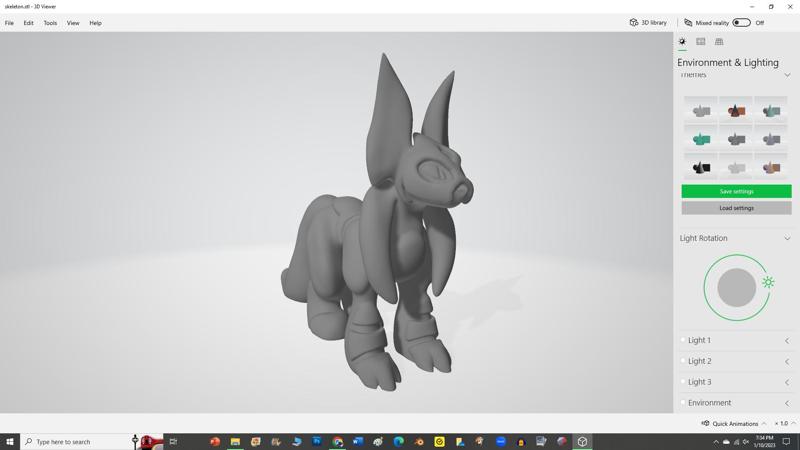The width and height of the screenshot is (800, 450).
Task: Click the 3D library cube icon
Action: (x=634, y=23)
